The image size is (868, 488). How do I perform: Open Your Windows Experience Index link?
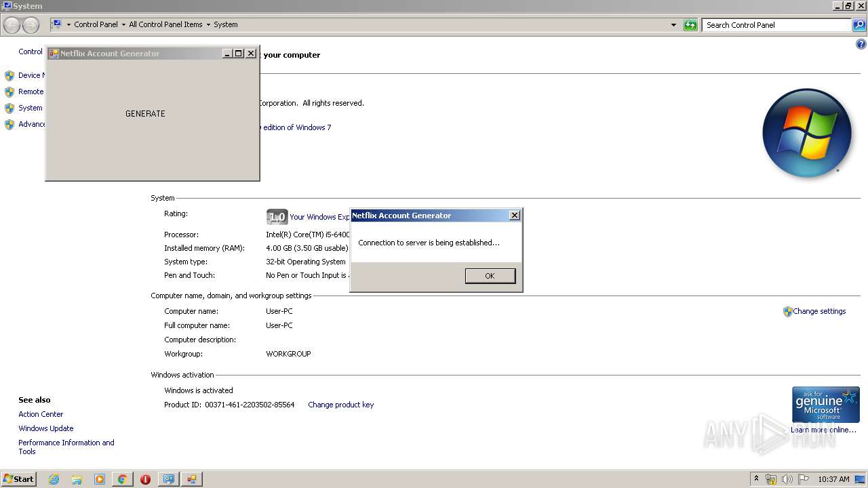[x=319, y=217]
